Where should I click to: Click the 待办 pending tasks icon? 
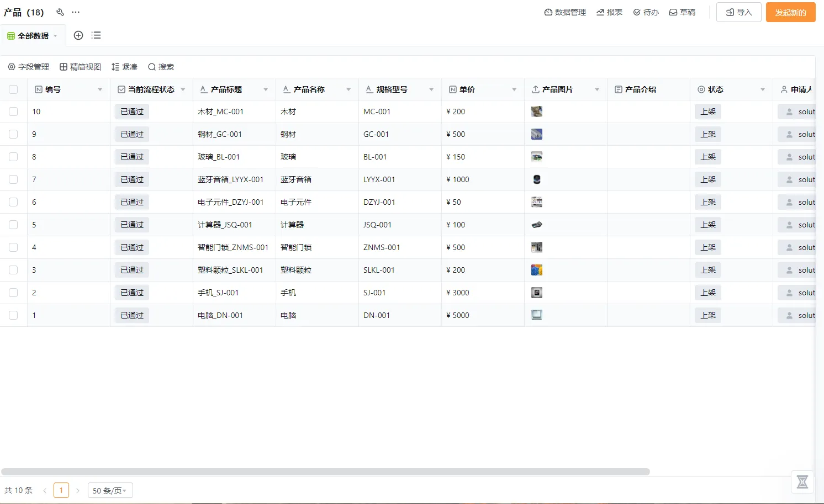646,12
